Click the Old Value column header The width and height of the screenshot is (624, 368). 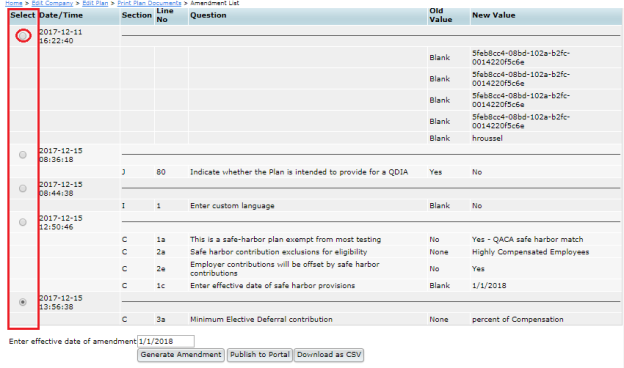tap(441, 15)
